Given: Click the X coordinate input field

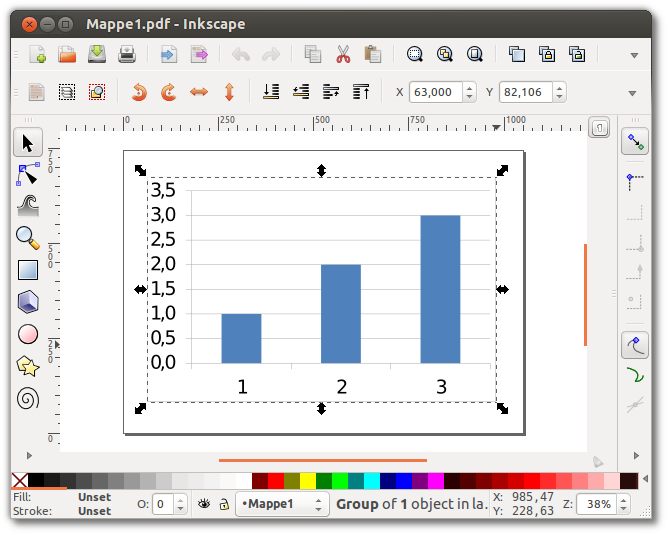Looking at the screenshot, I should (433, 92).
